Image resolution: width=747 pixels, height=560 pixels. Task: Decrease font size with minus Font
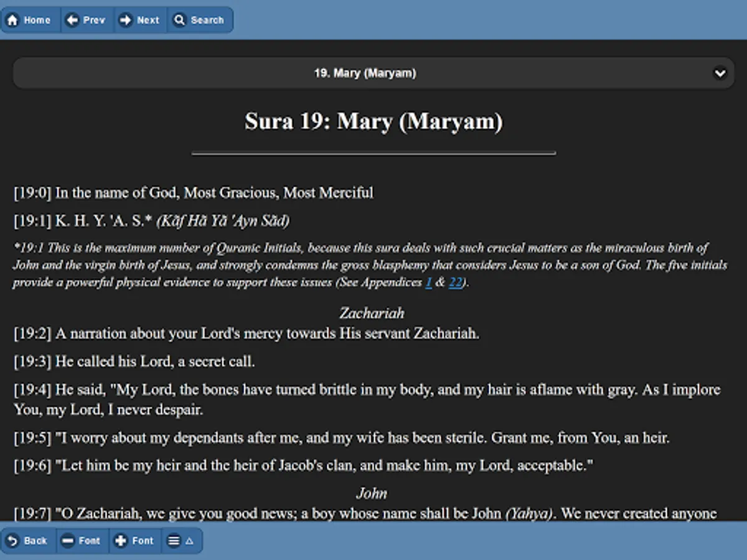(82, 541)
